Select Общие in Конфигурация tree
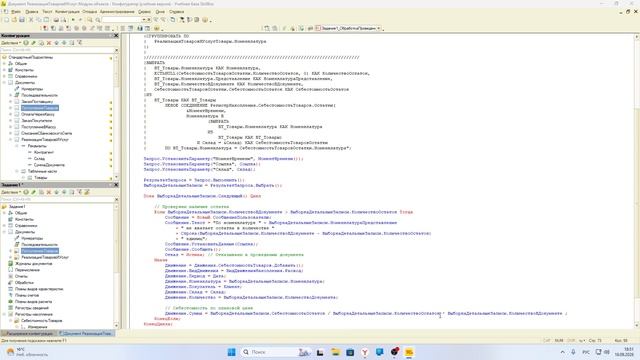The image size is (640, 360). coord(21,64)
